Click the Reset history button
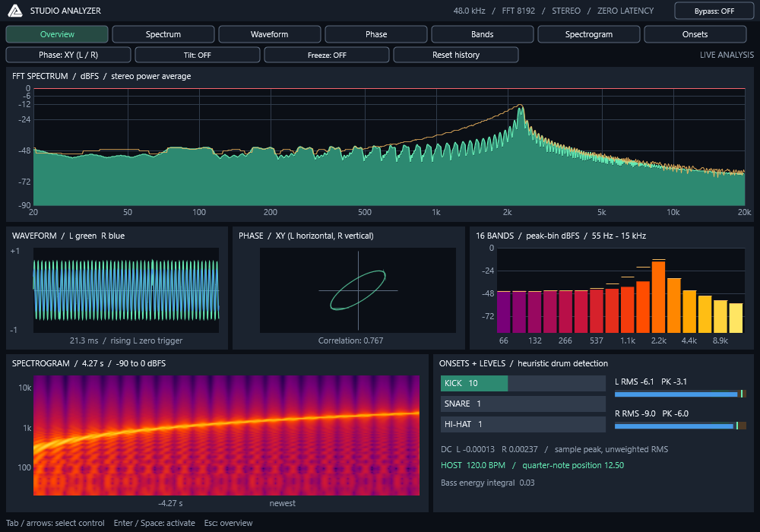760x532 pixels. pyautogui.click(x=456, y=55)
